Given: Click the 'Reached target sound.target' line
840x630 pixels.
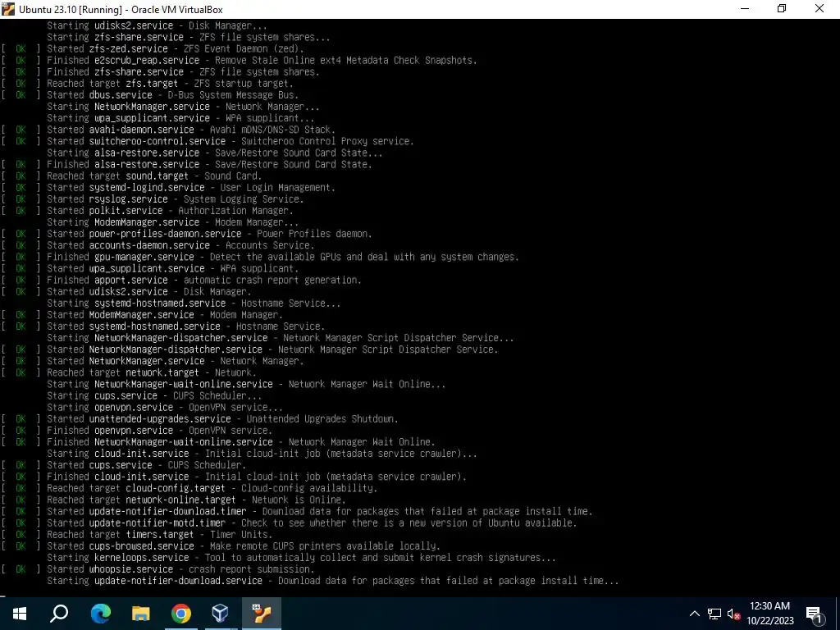Looking at the screenshot, I should click(131, 176).
